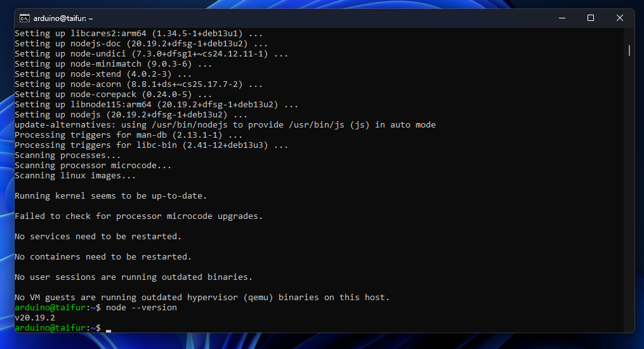Click the 'No VM guests are running' line
644x349 pixels.
click(x=202, y=297)
